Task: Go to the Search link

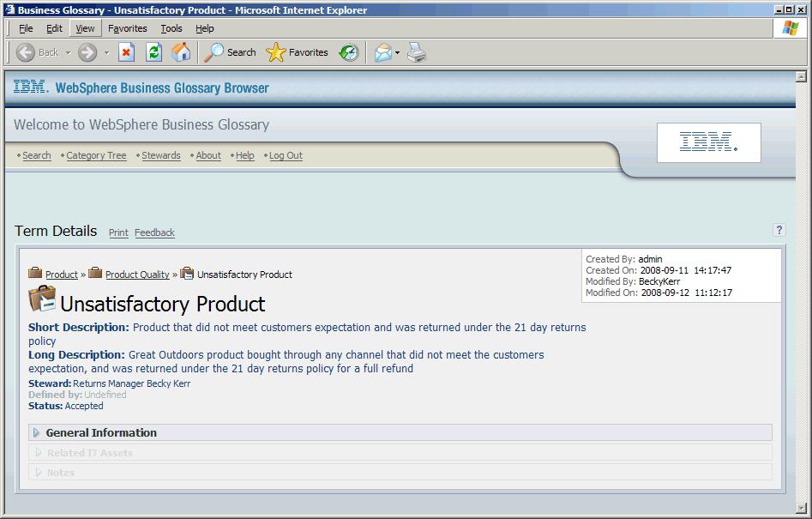Action: coord(37,155)
